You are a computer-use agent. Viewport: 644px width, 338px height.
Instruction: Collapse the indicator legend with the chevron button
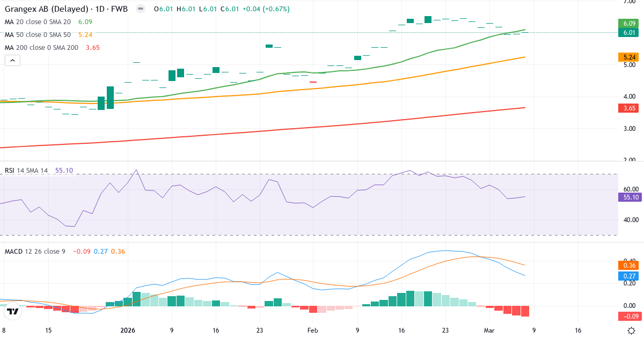pyautogui.click(x=12, y=60)
